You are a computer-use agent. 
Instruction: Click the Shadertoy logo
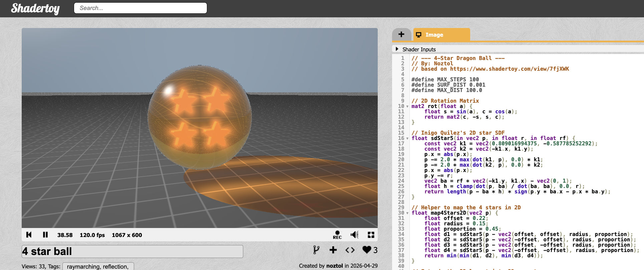coord(35,8)
